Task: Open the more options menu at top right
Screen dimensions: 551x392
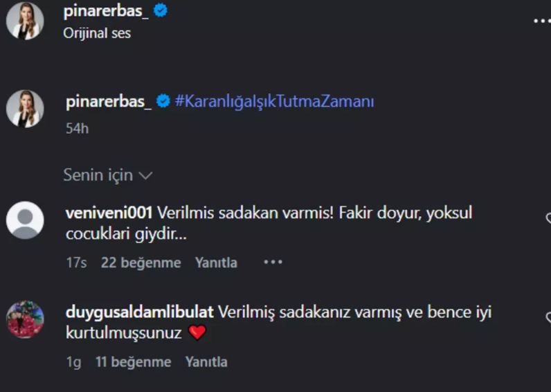Action: point(541,21)
